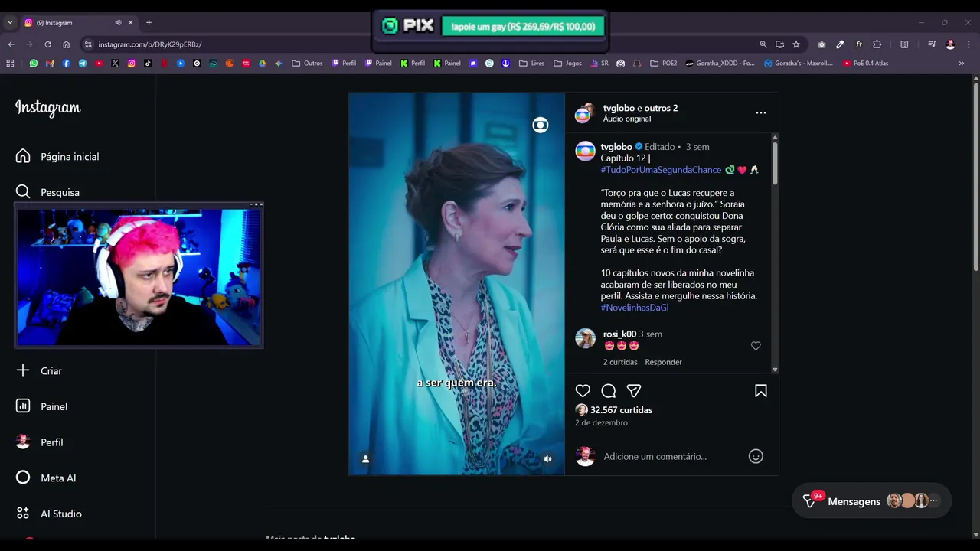Open rosi_k00's profile from the comment
This screenshot has height=551, width=980.
[x=619, y=334]
